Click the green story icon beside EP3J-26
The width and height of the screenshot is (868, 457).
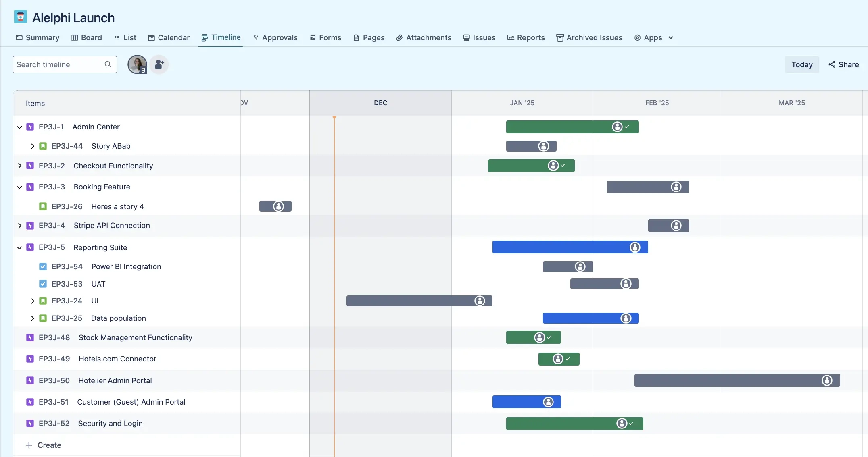pos(43,206)
